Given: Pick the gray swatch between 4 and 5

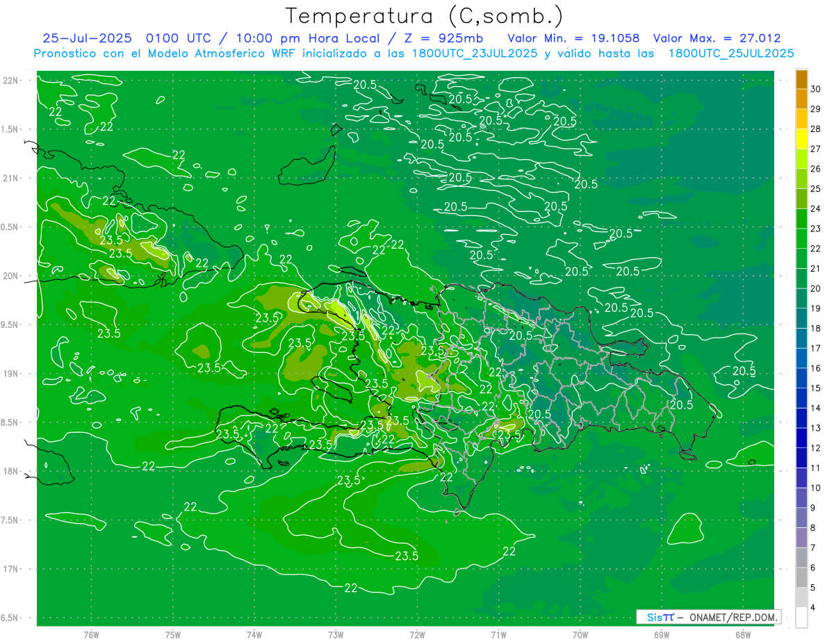Looking at the screenshot, I should [x=801, y=597].
